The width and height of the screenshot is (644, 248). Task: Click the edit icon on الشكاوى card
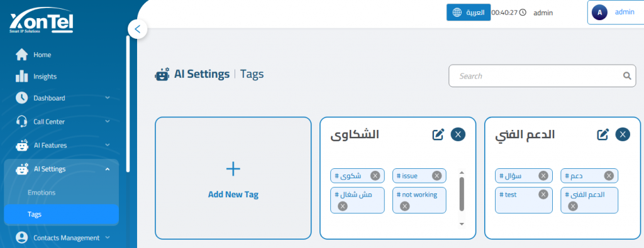(x=438, y=134)
